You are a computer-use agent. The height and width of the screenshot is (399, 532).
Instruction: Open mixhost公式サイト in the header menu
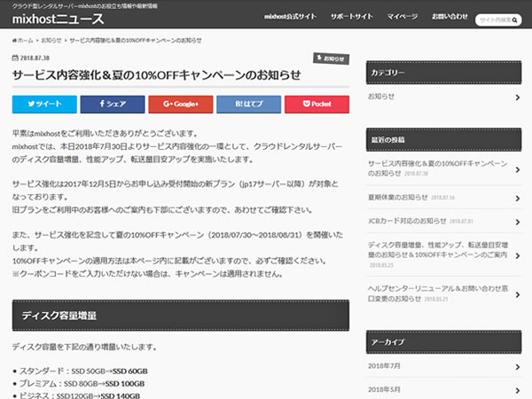290,16
